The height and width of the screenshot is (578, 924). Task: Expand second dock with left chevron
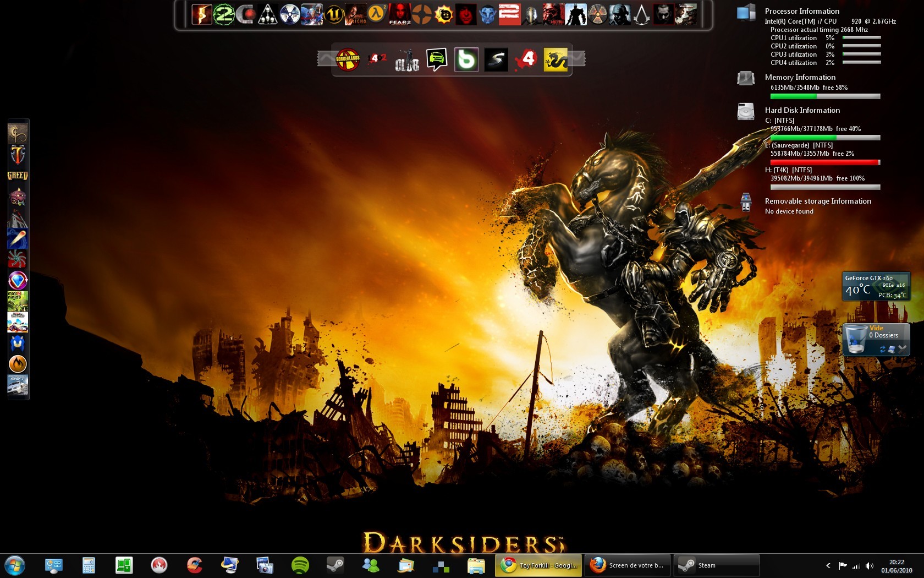coord(326,58)
